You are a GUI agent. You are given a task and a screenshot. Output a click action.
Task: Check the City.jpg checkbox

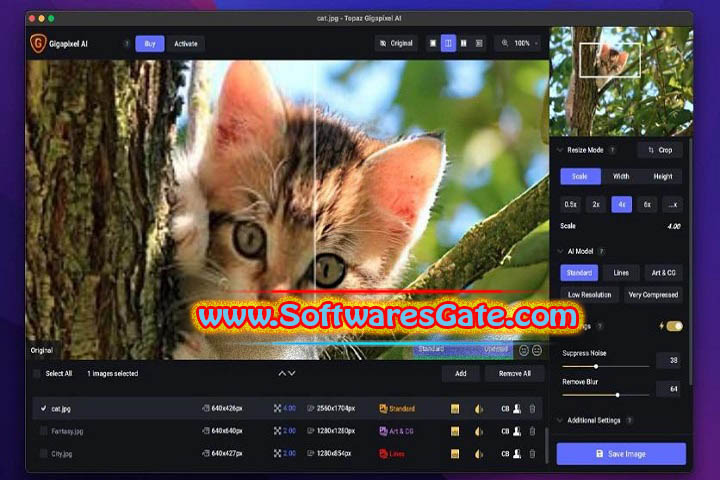tap(43, 453)
